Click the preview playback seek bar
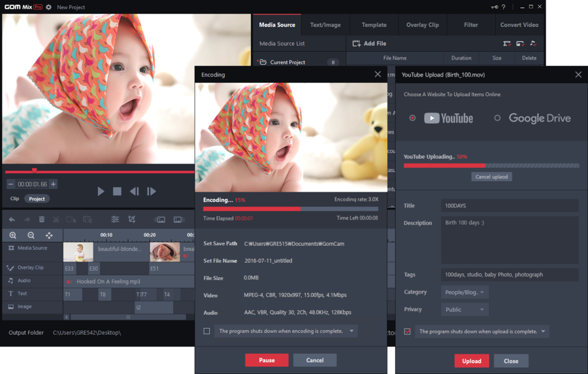588x374 pixels. 98,172
